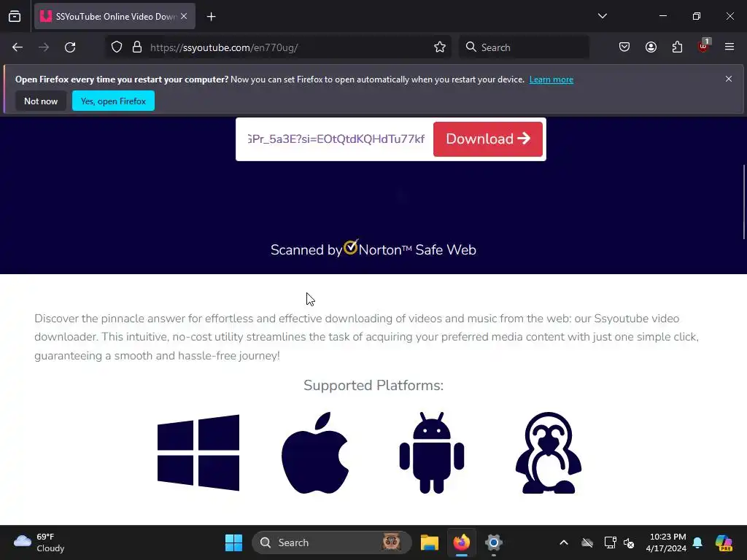Open the clock showing 10:23 PM

(x=665, y=542)
